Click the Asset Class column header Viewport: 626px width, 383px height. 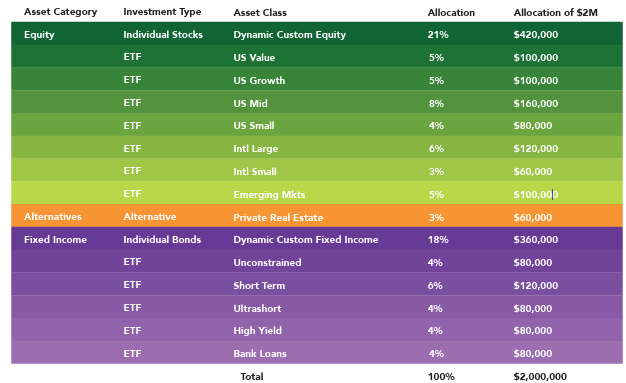coord(260,13)
